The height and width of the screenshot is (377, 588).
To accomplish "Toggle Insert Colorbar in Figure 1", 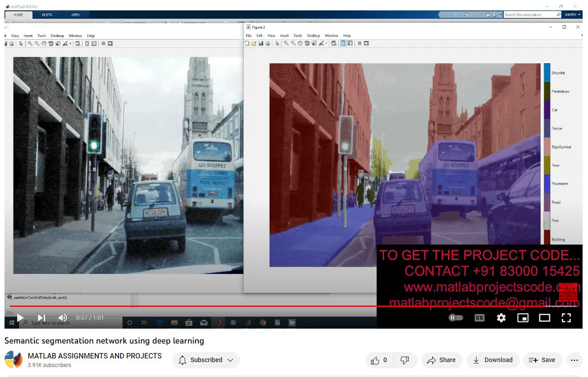I will click(87, 43).
